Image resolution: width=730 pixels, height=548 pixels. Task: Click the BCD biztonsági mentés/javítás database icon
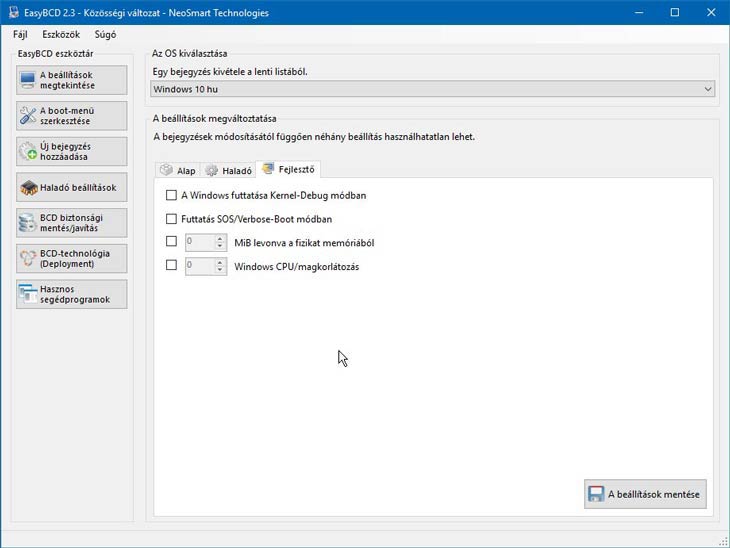(28, 223)
